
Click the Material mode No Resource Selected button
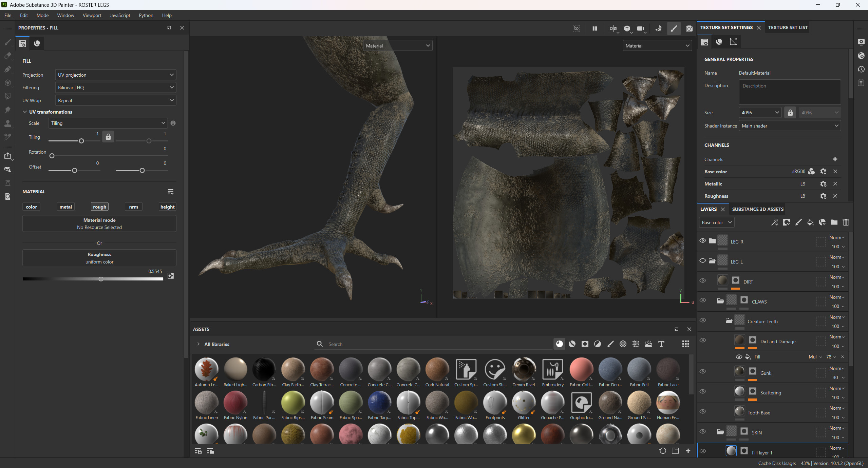click(99, 224)
